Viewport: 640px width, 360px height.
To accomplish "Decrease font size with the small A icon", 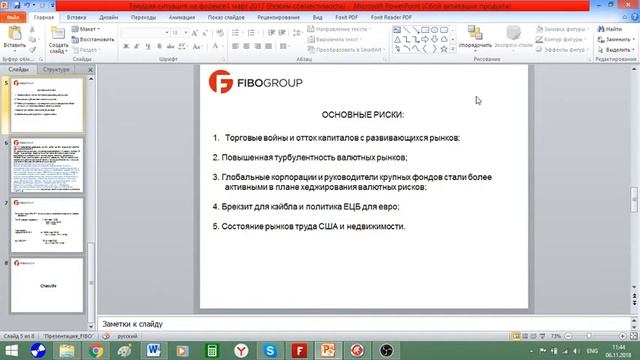I will coord(205,33).
